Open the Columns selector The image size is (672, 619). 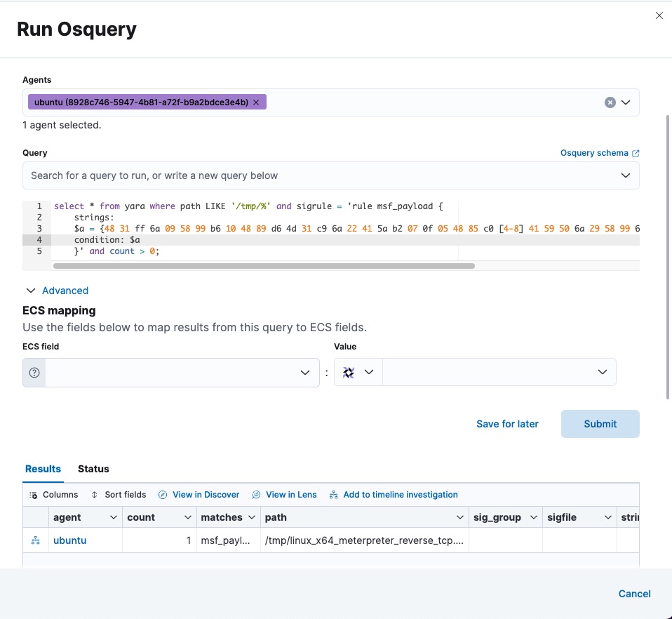pyautogui.click(x=54, y=495)
